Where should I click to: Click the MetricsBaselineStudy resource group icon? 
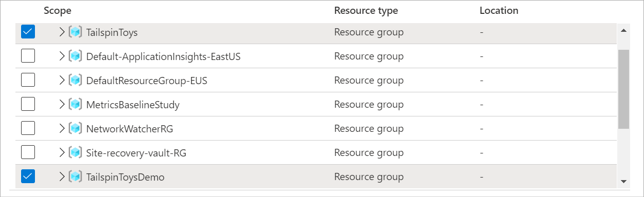tap(76, 105)
